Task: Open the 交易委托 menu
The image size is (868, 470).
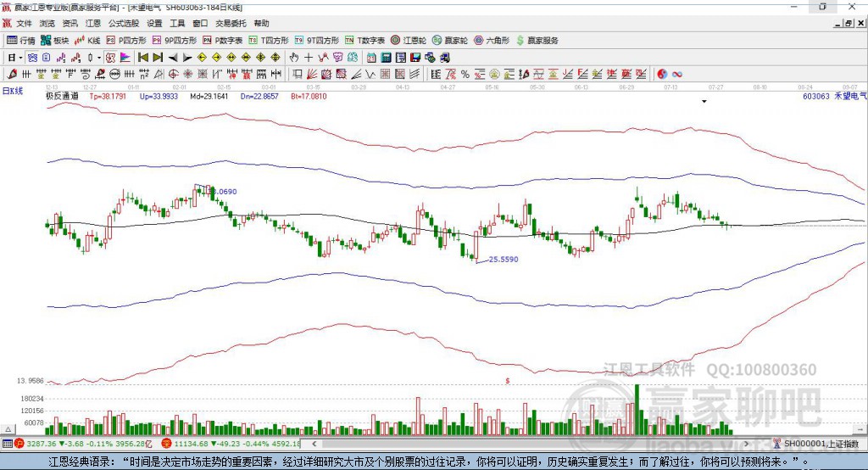Action: tap(231, 23)
